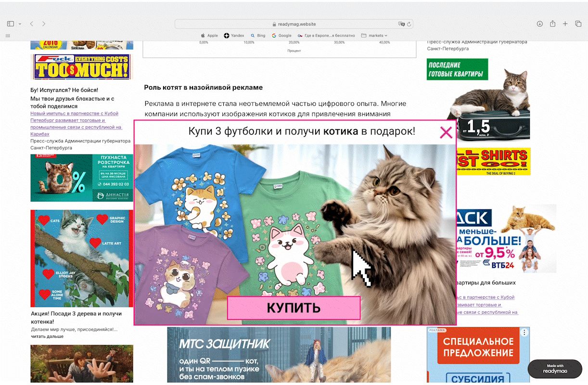Viewport: 588px width, 385px height.
Task: Click the ВТБ24 9,5% ad banner
Action: coord(505,239)
